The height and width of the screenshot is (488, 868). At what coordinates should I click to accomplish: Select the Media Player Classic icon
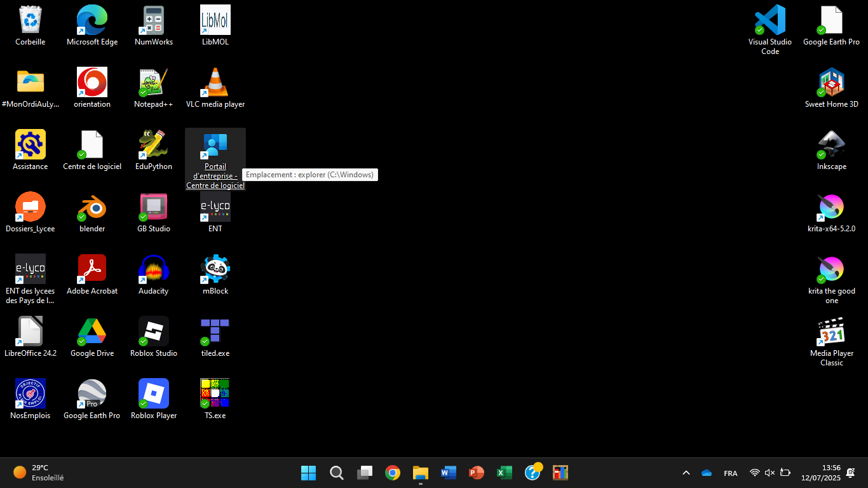click(x=831, y=332)
